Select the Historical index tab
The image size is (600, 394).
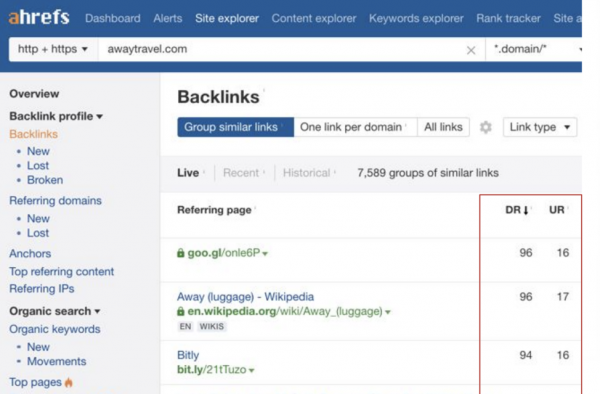(x=307, y=173)
